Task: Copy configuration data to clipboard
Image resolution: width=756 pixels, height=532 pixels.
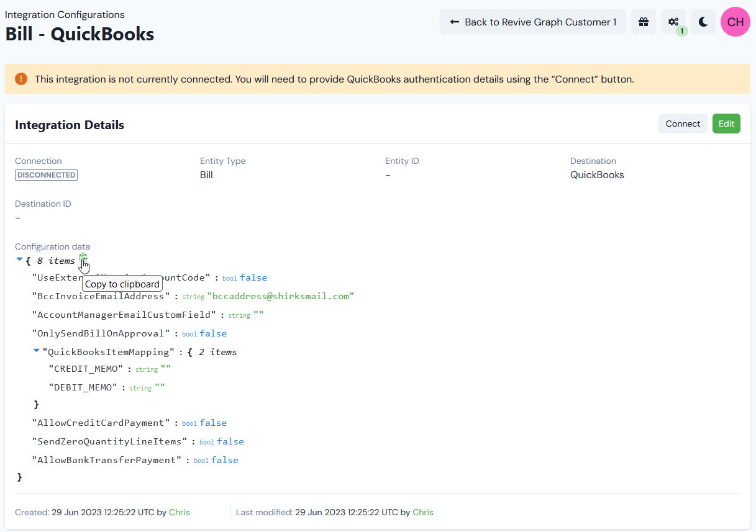Action: pyautogui.click(x=83, y=258)
